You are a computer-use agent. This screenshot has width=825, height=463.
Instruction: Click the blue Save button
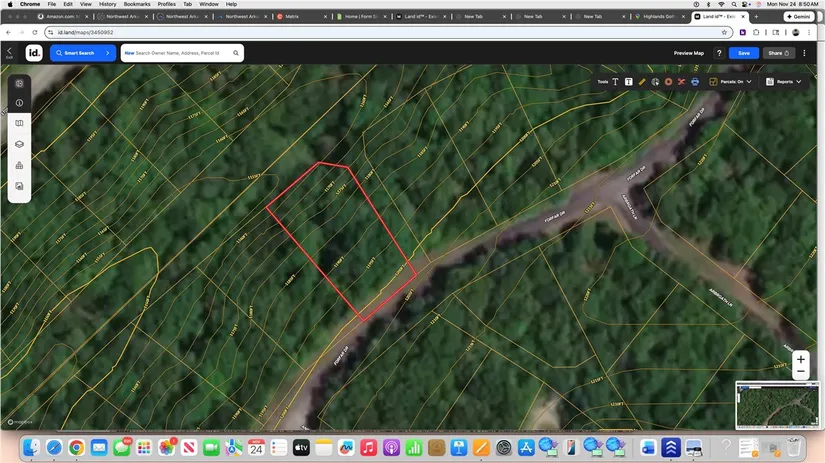[x=743, y=53]
